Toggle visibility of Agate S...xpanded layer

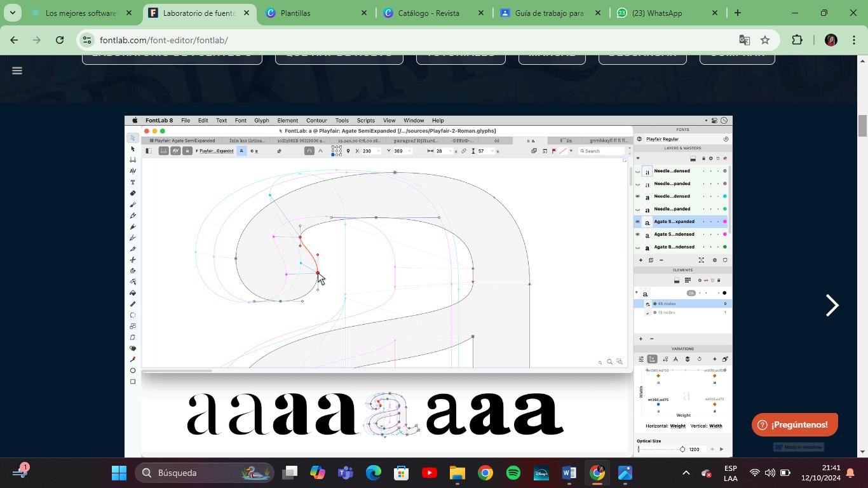638,222
